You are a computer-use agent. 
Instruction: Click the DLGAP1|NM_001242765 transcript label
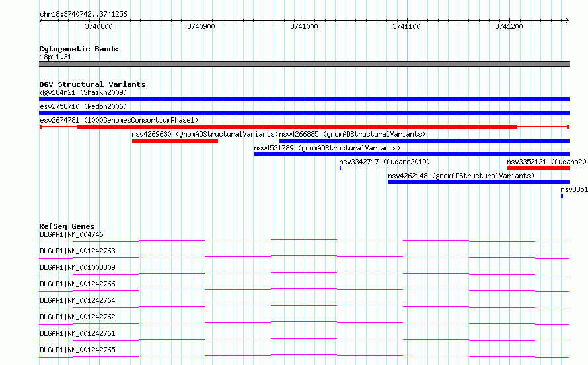pyautogui.click(x=77, y=350)
